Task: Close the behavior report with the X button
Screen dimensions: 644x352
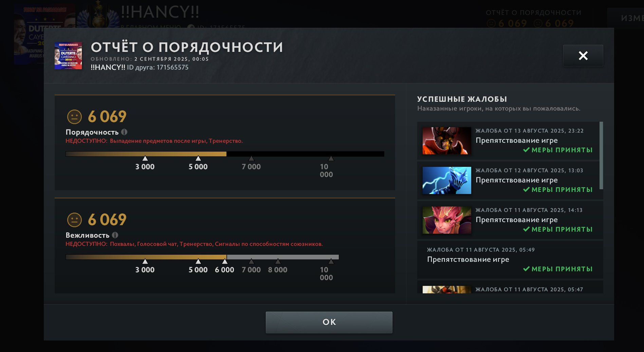Action: tap(583, 56)
